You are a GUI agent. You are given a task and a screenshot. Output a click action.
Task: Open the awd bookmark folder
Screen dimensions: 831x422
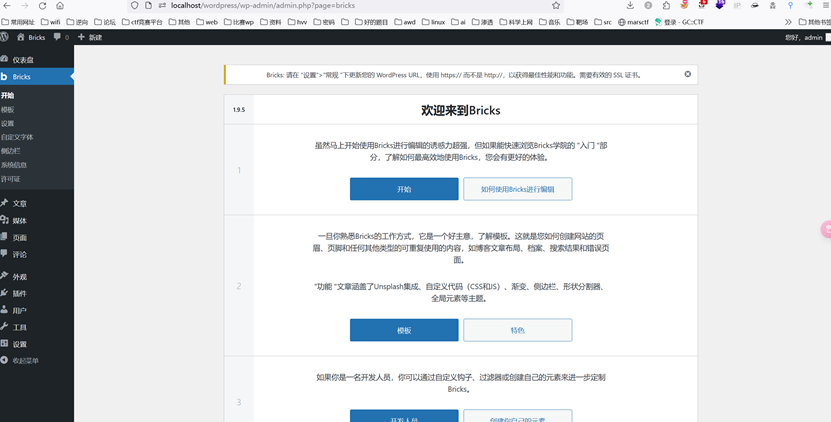pos(405,22)
